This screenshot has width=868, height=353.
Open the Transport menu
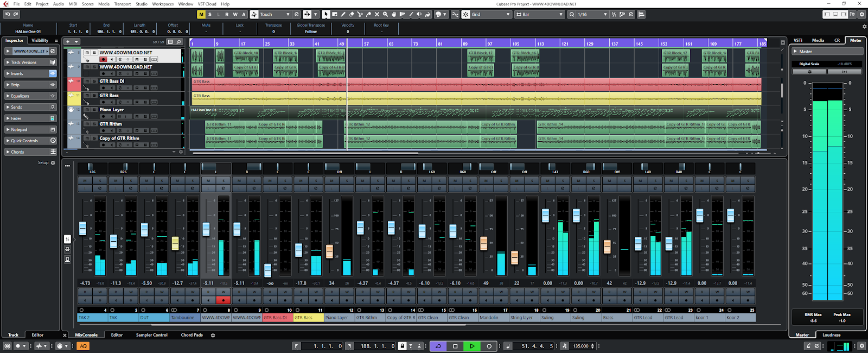click(122, 4)
